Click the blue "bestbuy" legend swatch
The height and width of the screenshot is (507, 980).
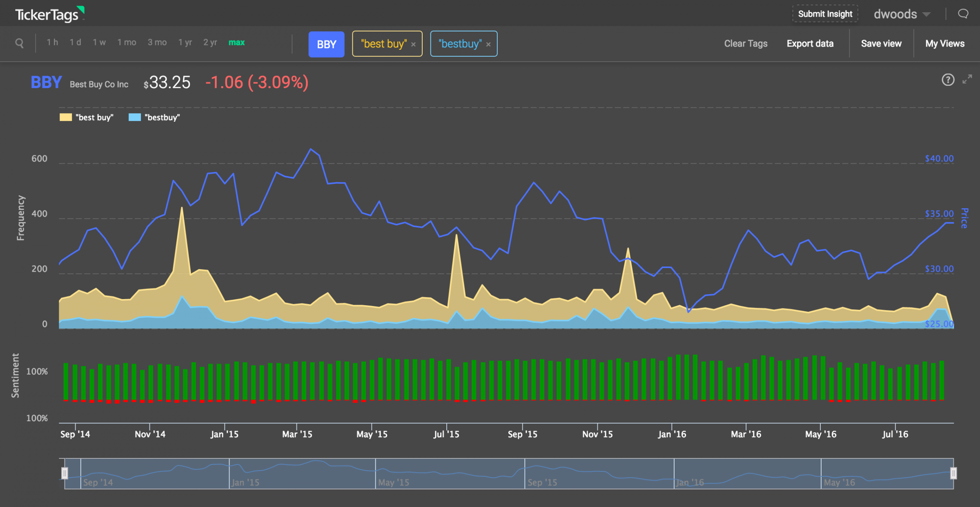135,117
